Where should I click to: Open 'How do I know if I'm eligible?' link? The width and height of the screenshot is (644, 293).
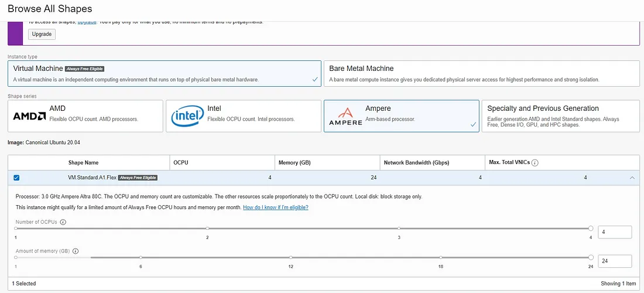(276, 207)
